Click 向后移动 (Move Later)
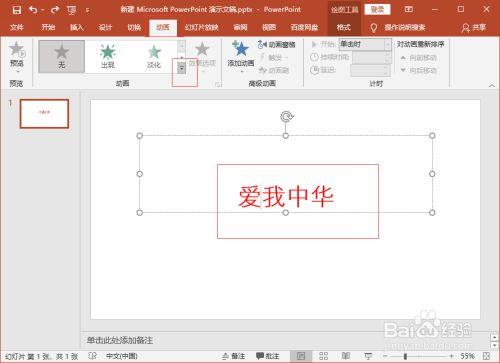The height and width of the screenshot is (363, 500). tap(419, 70)
